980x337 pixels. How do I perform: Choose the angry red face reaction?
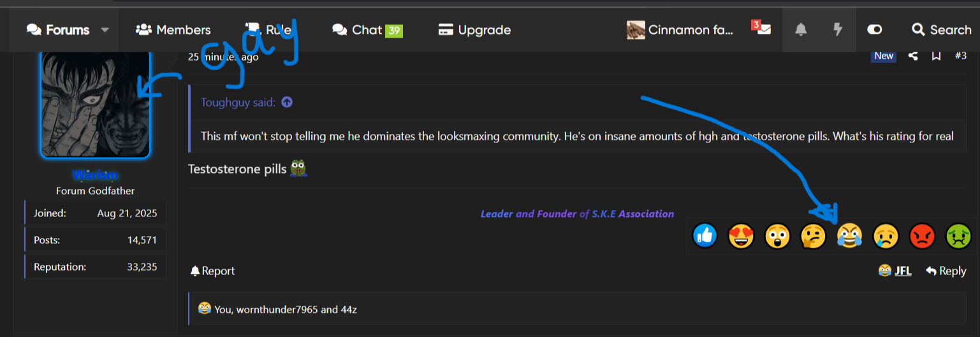922,236
